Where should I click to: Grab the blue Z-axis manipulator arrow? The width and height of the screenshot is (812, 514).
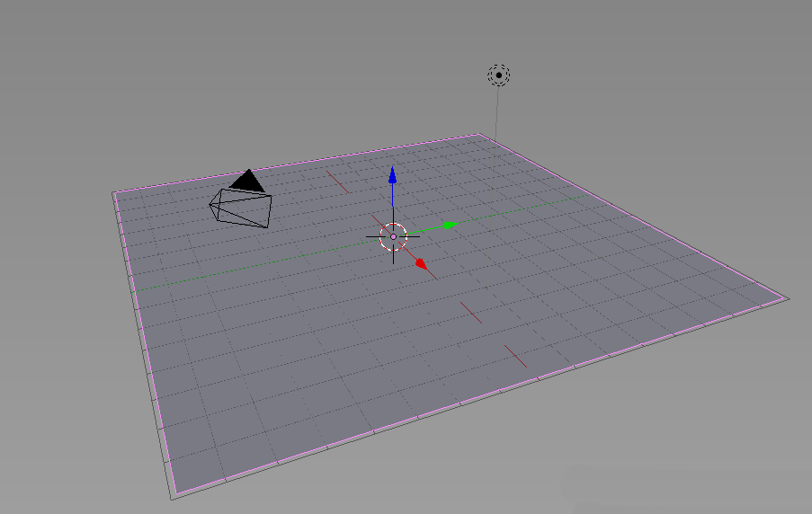point(393,175)
